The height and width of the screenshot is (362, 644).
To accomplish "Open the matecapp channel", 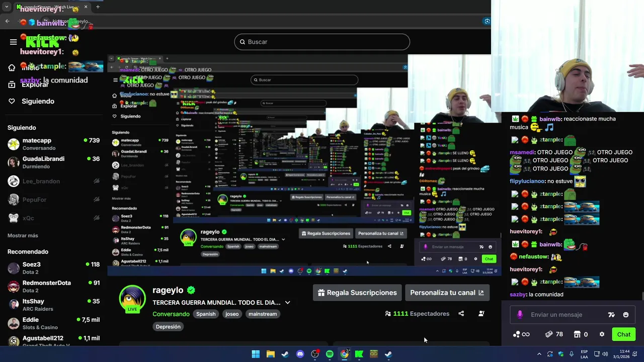I will click(x=53, y=144).
